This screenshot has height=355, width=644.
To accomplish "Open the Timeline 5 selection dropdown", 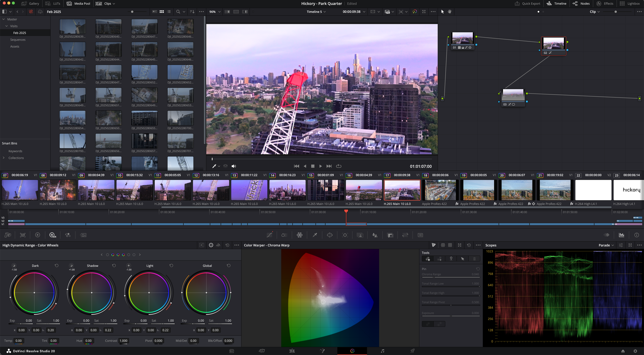I will click(316, 12).
